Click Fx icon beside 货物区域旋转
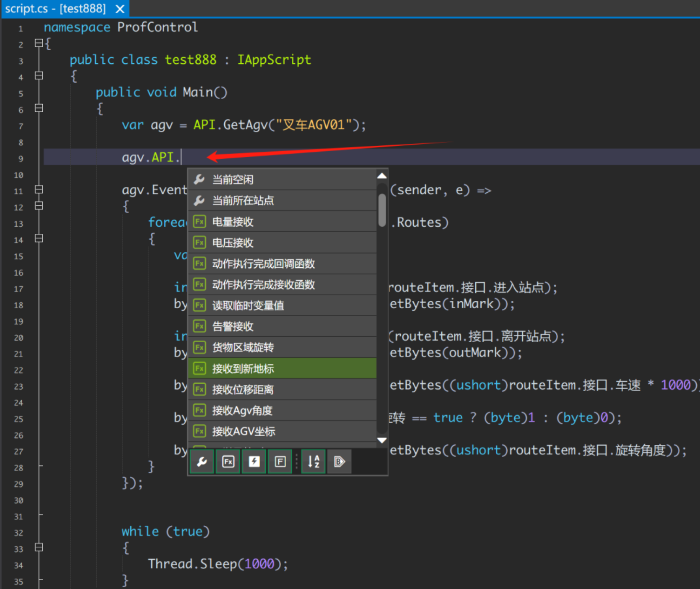Image resolution: width=700 pixels, height=589 pixels. pos(200,347)
